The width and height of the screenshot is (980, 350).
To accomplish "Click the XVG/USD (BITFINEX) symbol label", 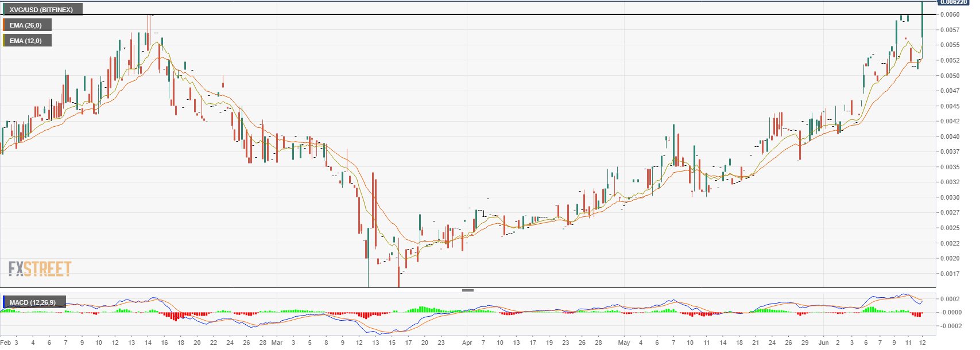I will 41,9.
